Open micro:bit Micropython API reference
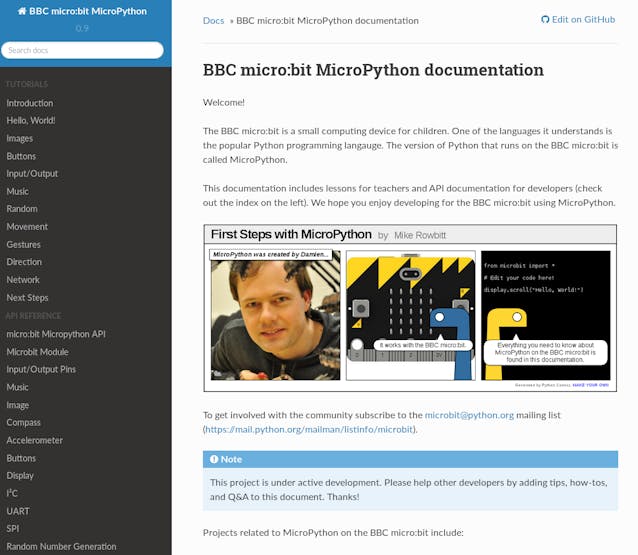 [x=56, y=334]
